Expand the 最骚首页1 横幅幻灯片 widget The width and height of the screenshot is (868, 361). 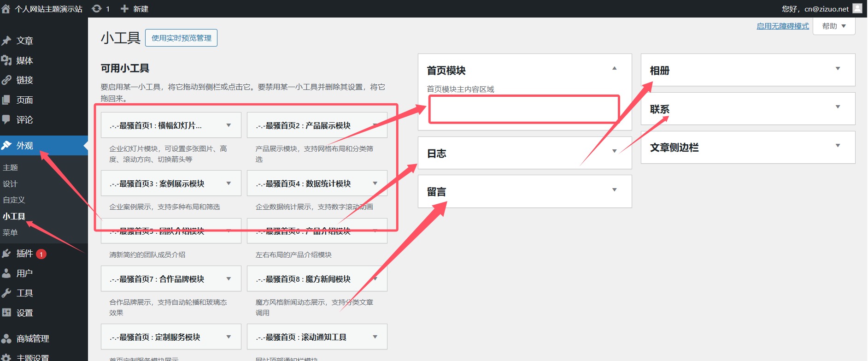[x=229, y=125]
